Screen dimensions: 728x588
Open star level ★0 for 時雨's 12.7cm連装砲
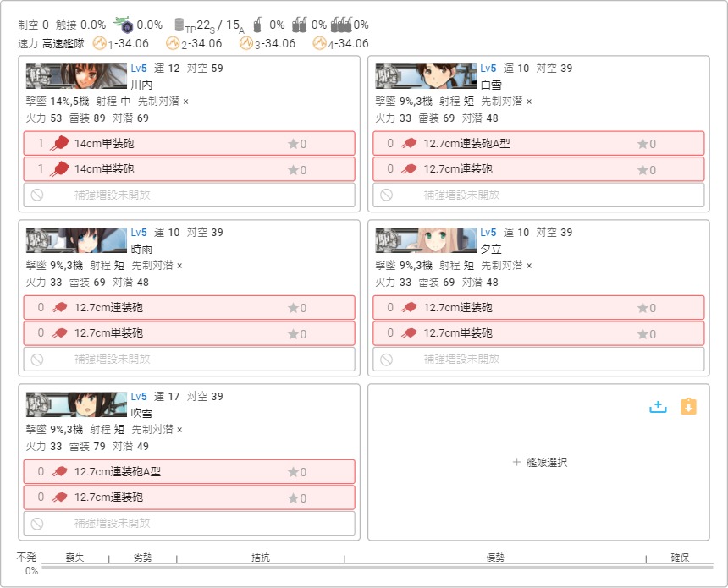(297, 308)
